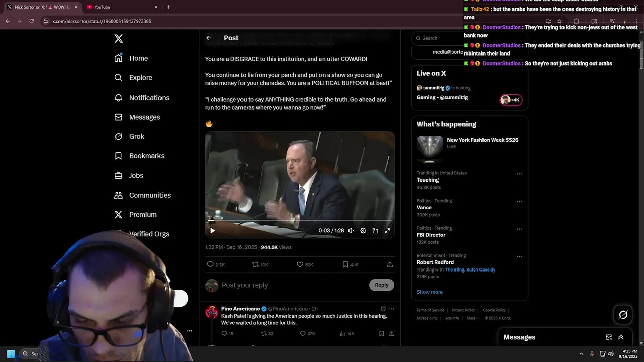Open summit1g live Gaming broadcast

(x=442, y=97)
